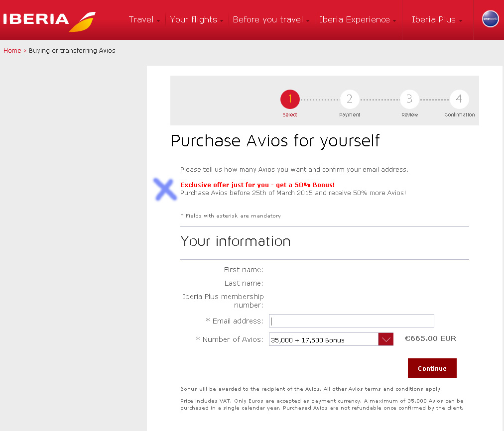Select step 1 Select circle
The image size is (504, 431).
290,99
